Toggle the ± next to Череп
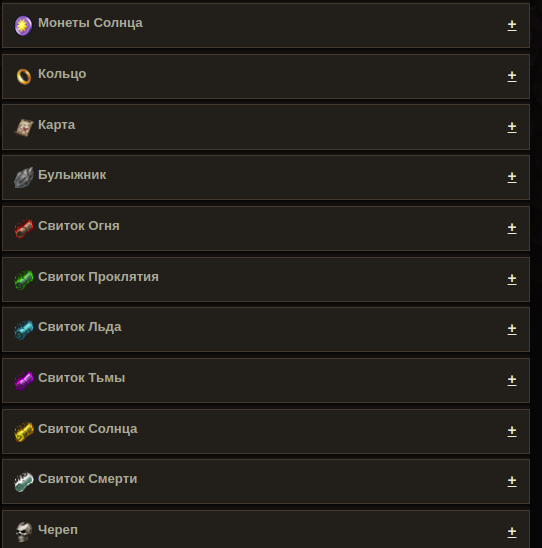The height and width of the screenshot is (548, 542). (512, 532)
